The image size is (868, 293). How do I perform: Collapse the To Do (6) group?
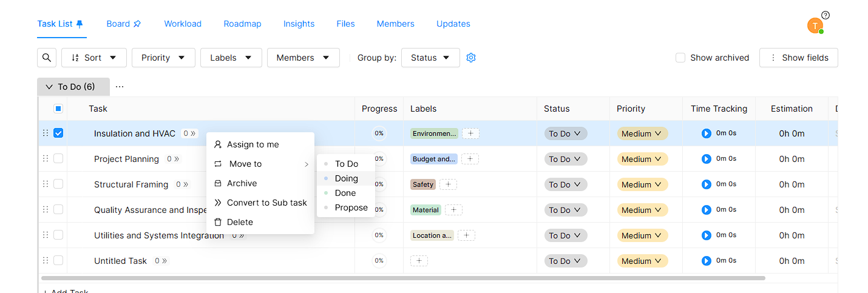click(50, 87)
